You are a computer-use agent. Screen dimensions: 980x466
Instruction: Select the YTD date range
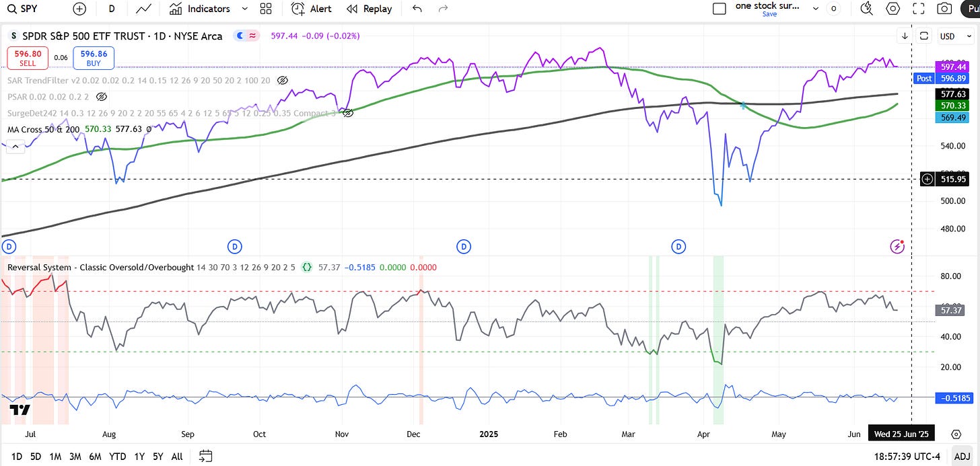tap(117, 457)
